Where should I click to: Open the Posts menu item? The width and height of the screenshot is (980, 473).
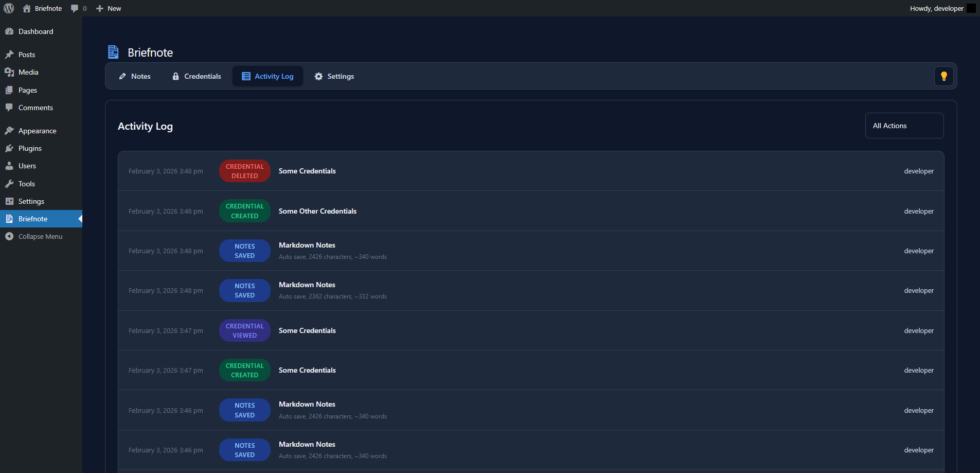pos(41,55)
